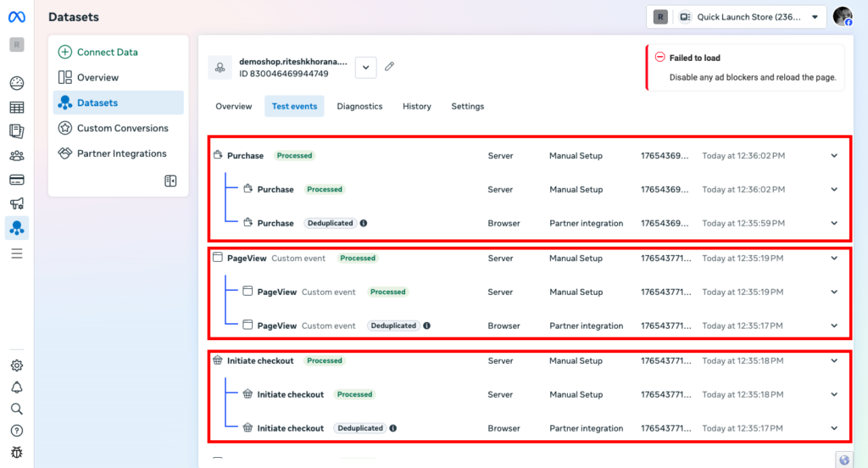The width and height of the screenshot is (868, 468).
Task: Click the Connect Data button
Action: click(98, 52)
